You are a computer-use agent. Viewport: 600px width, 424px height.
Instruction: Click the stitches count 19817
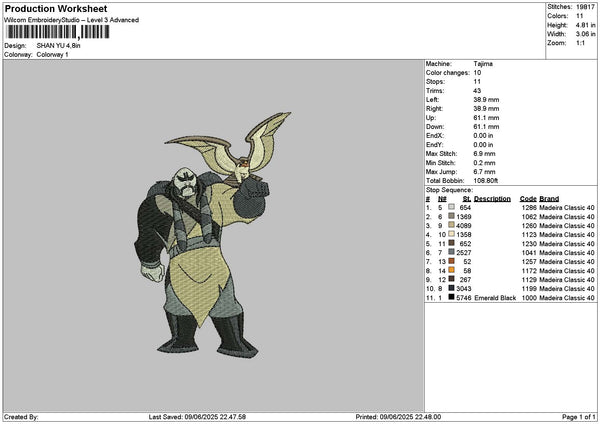[585, 7]
